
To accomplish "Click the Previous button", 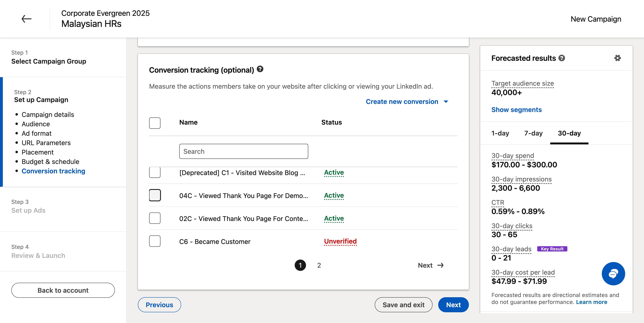I will 159,305.
